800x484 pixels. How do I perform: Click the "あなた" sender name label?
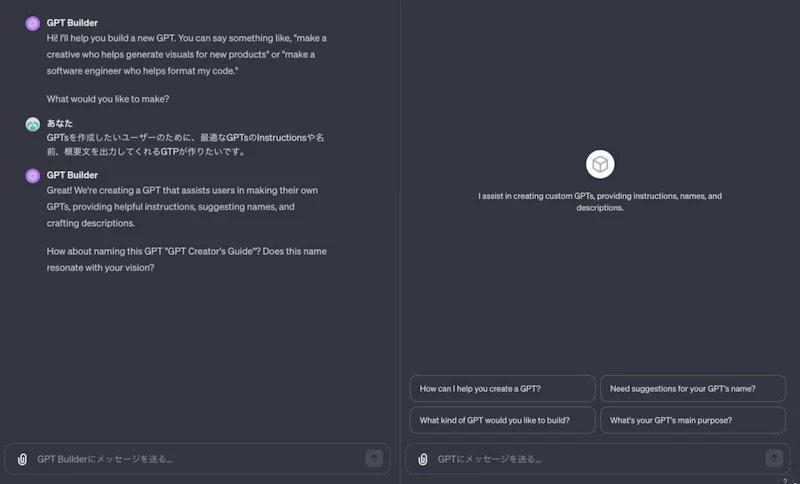(60, 123)
